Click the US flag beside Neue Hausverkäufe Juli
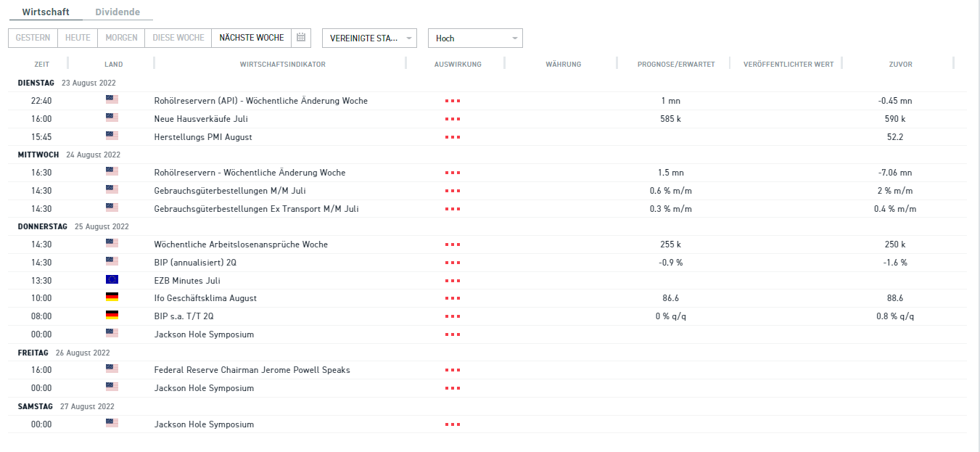The image size is (980, 452). pos(112,118)
